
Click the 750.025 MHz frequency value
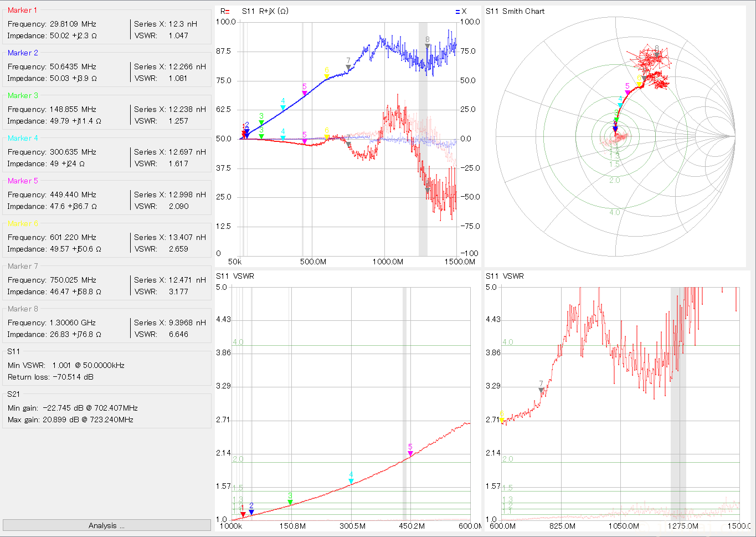pyautogui.click(x=73, y=280)
